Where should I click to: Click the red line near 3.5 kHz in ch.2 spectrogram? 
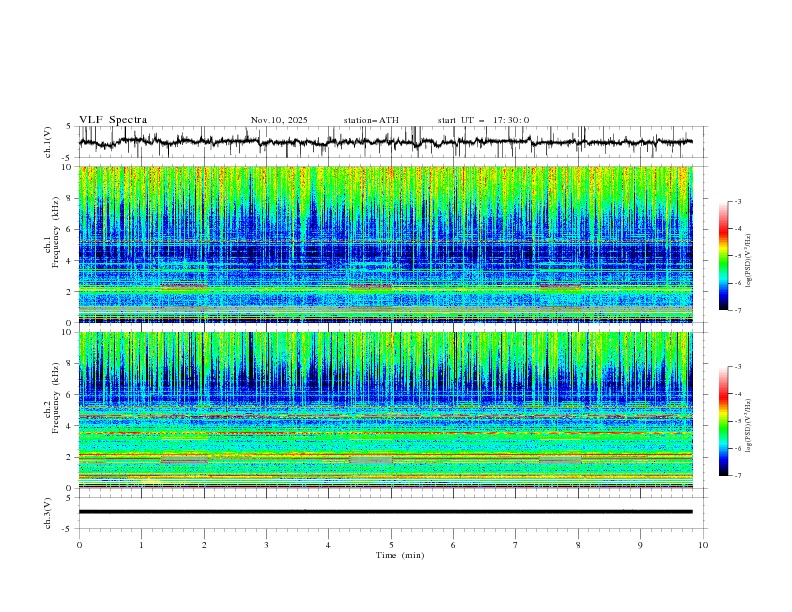pos(385,433)
